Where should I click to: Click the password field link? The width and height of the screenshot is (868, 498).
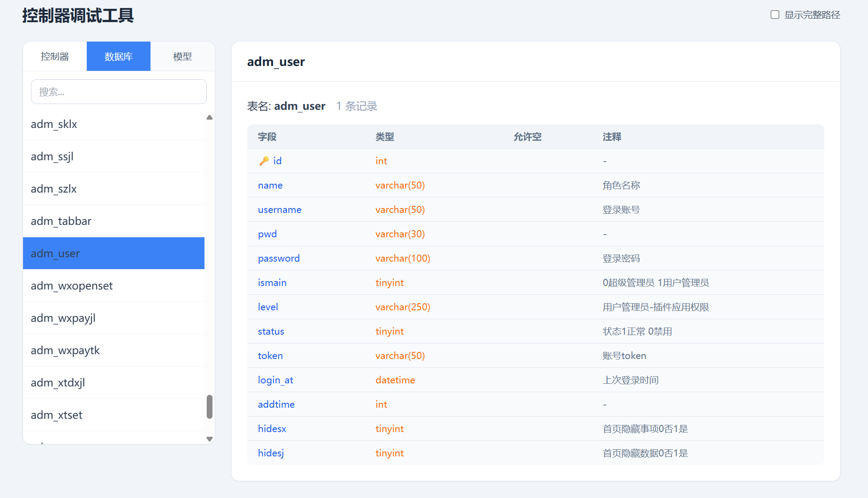tap(278, 259)
